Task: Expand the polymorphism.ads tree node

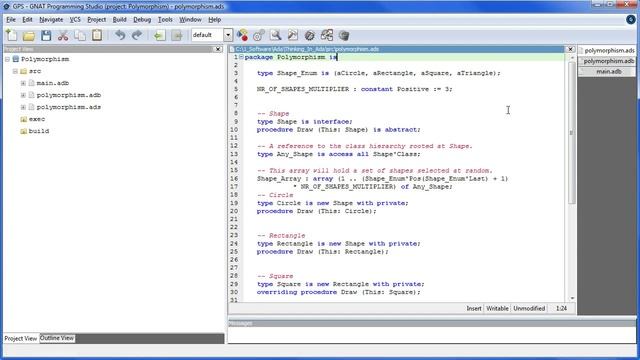Action: (x=23, y=107)
